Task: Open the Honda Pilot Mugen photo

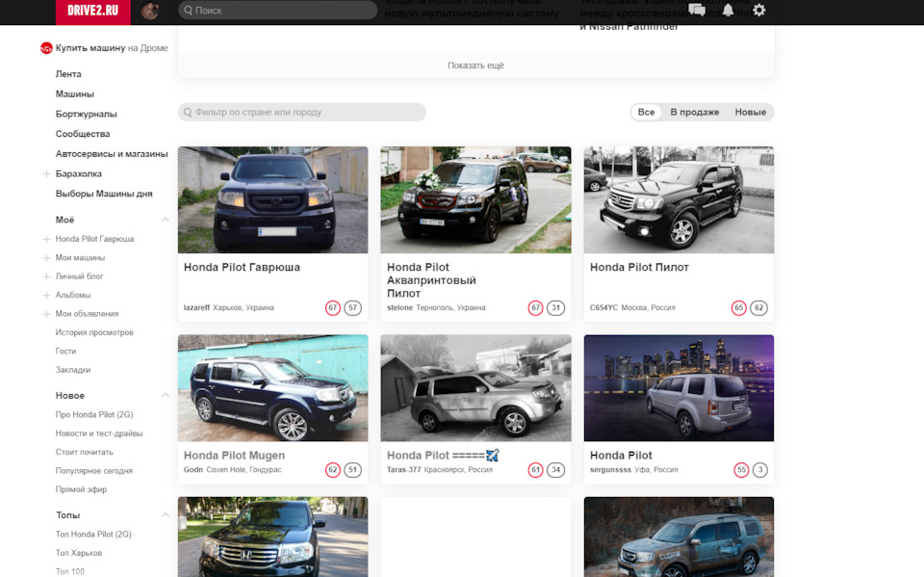Action: point(272,388)
